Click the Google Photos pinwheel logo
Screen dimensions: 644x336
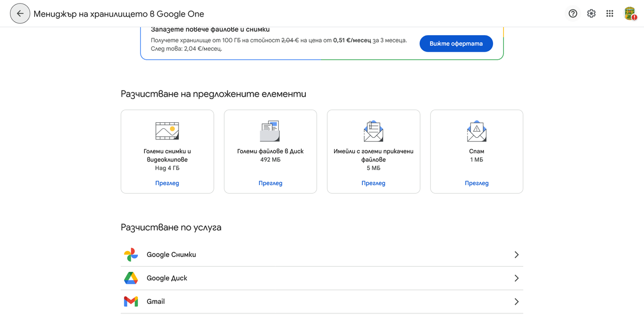(x=131, y=255)
